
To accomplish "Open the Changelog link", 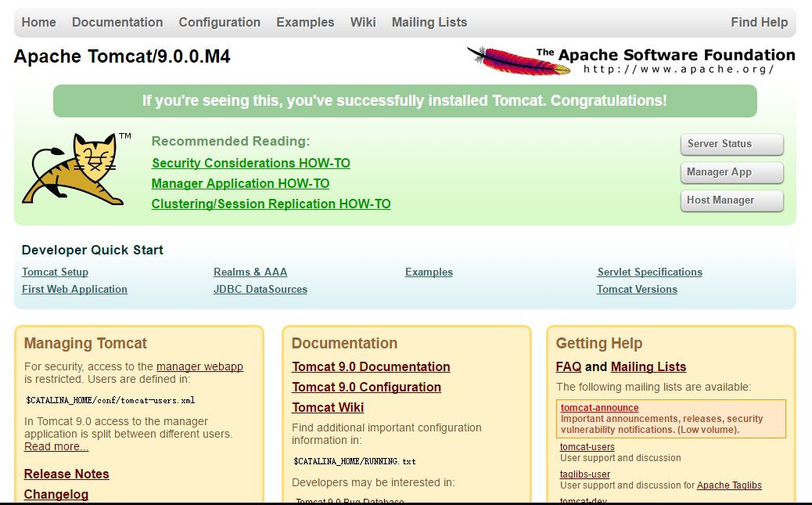I will 56,495.
